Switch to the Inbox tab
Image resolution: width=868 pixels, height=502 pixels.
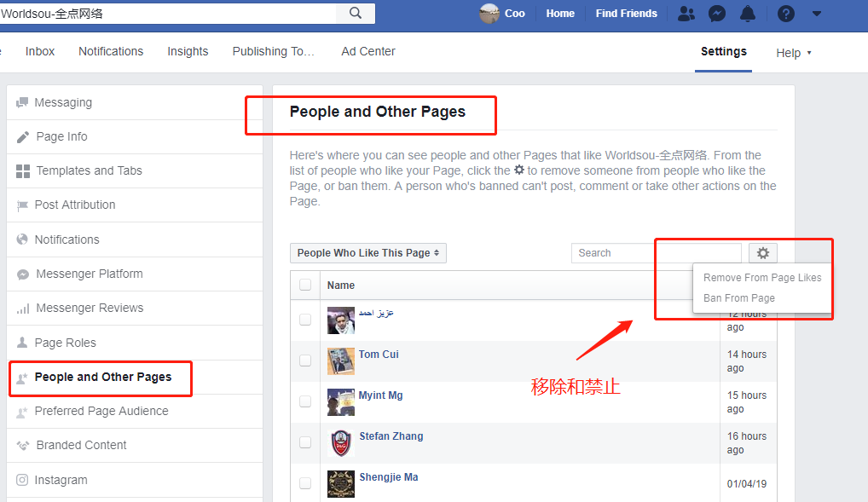pyautogui.click(x=40, y=51)
